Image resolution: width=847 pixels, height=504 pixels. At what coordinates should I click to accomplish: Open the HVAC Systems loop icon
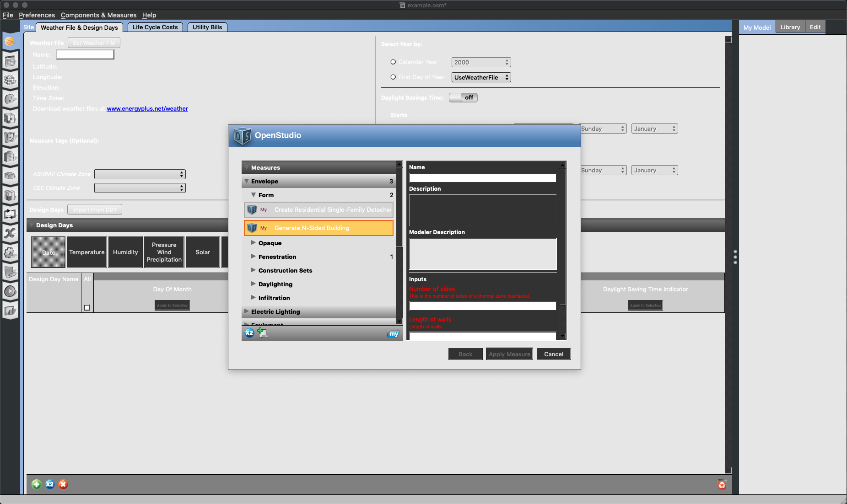tap(10, 214)
